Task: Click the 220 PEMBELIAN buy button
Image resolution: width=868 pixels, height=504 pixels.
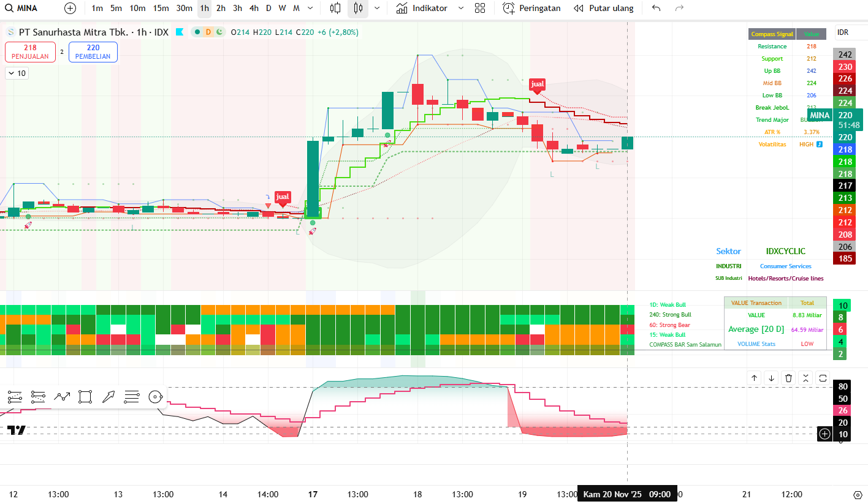Action: [93, 52]
